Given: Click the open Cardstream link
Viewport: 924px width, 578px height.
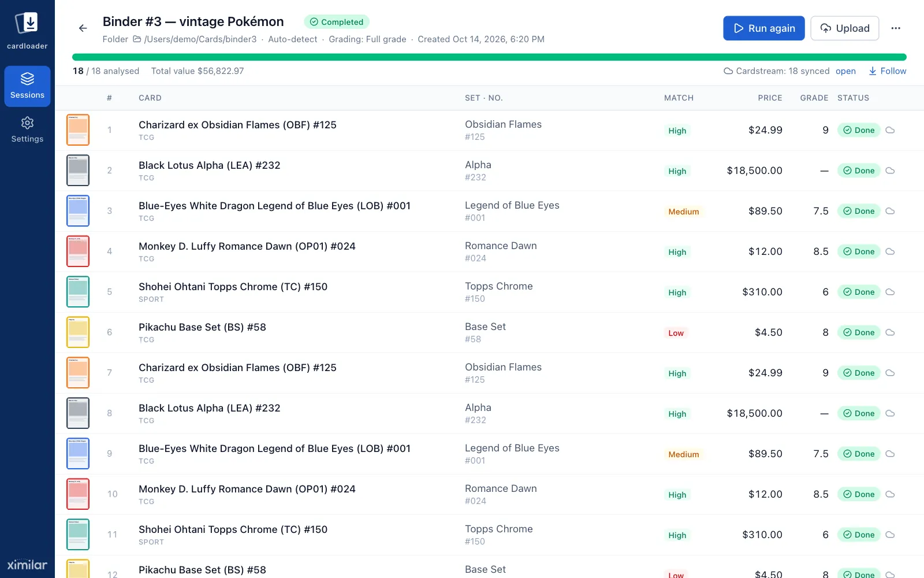Looking at the screenshot, I should (845, 71).
